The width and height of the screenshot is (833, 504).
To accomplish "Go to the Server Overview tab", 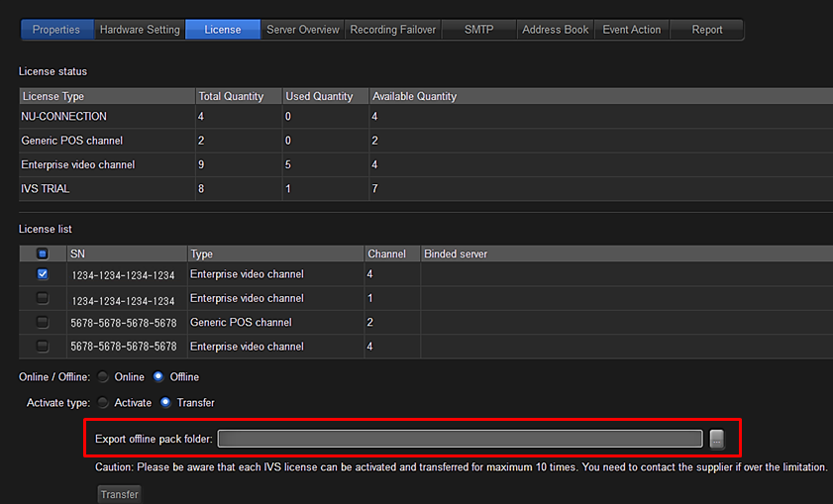I will click(303, 30).
